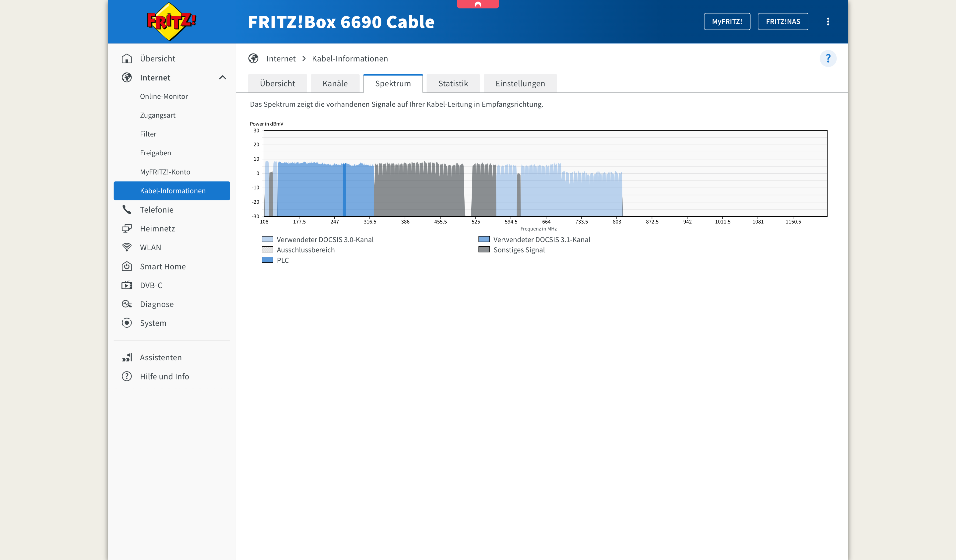Collapse the Internet menu chevron

[x=223, y=77]
